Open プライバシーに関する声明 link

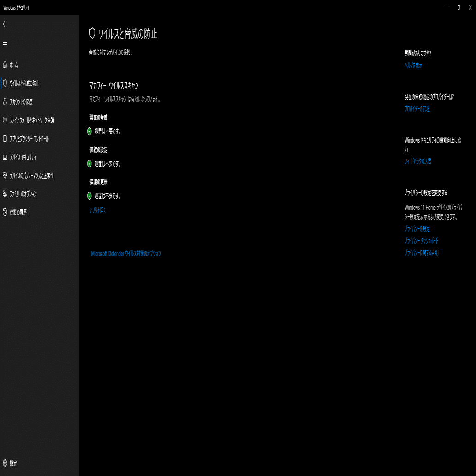422,253
